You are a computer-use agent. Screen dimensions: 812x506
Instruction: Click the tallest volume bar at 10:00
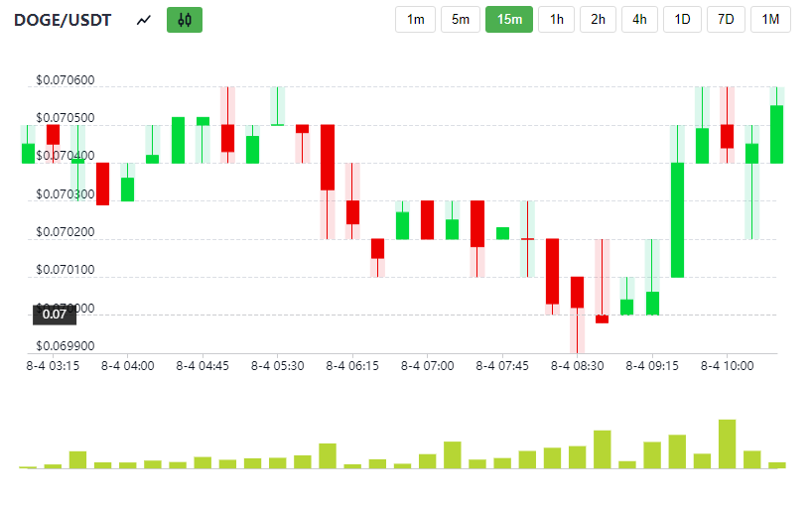point(727,443)
